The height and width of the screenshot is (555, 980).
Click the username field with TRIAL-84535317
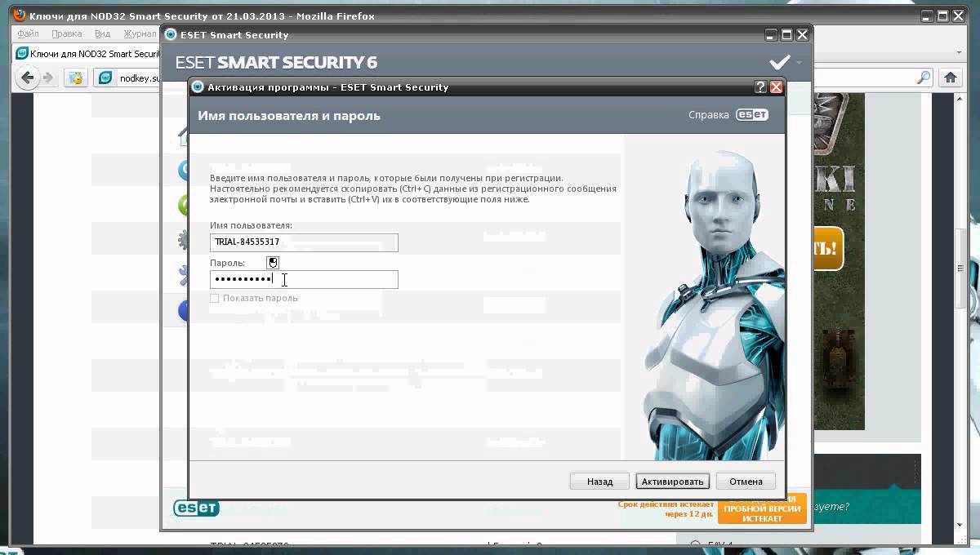[304, 242]
